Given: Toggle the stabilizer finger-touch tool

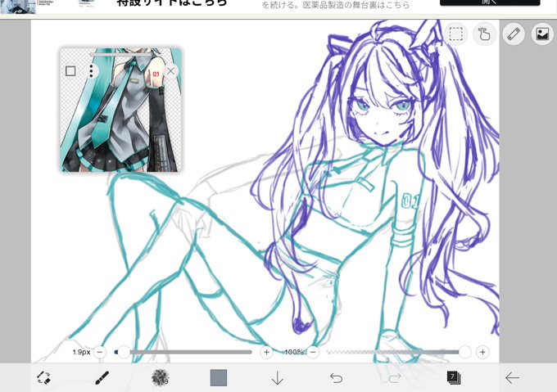Looking at the screenshot, I should tap(485, 34).
